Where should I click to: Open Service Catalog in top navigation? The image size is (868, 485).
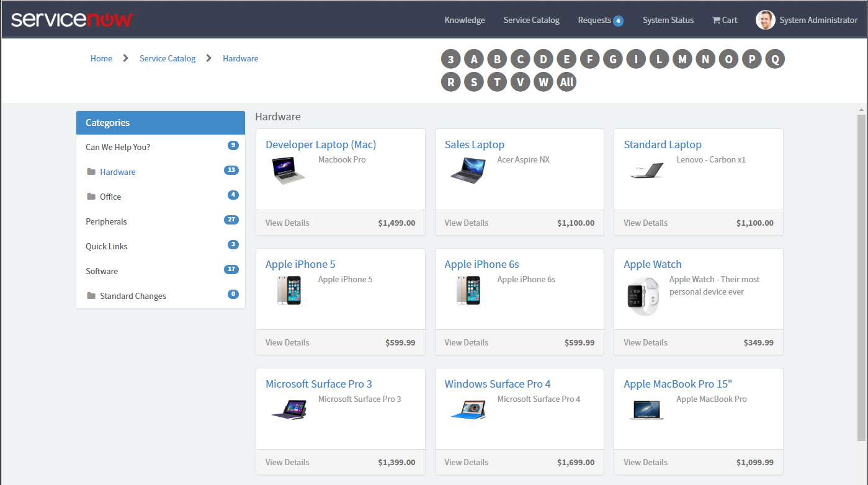pyautogui.click(x=532, y=20)
